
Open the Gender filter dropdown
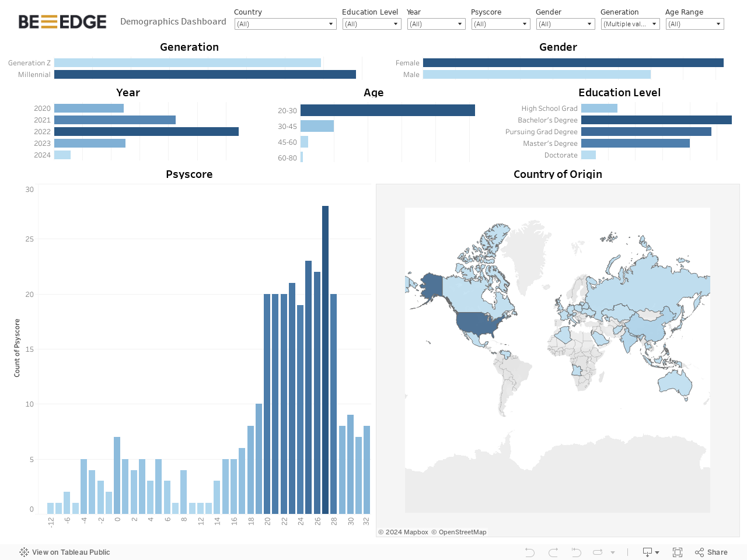click(566, 24)
